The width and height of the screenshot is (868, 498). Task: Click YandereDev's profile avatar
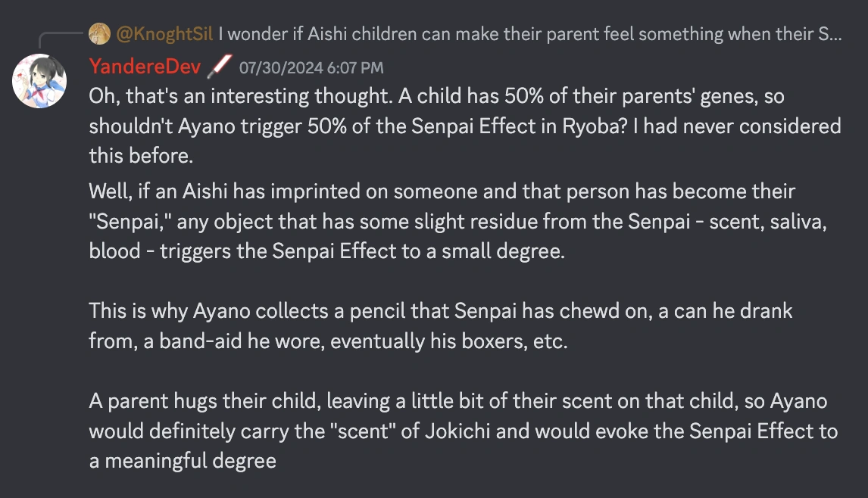click(x=39, y=81)
